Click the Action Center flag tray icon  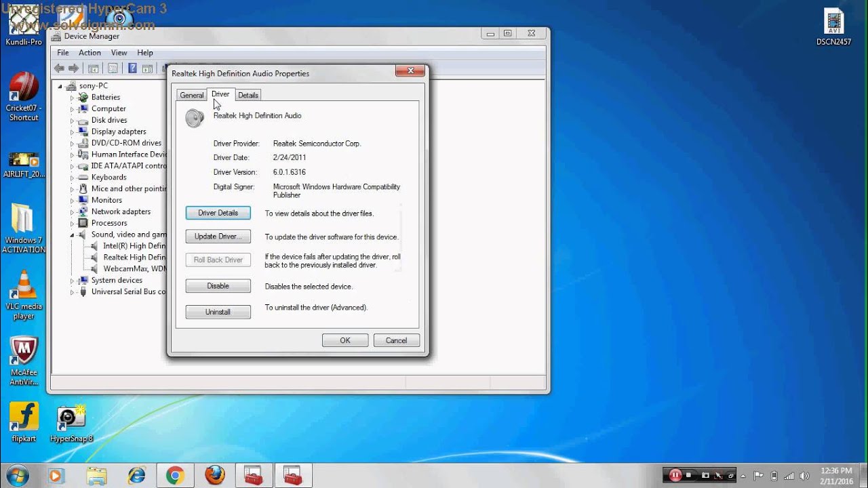[759, 476]
